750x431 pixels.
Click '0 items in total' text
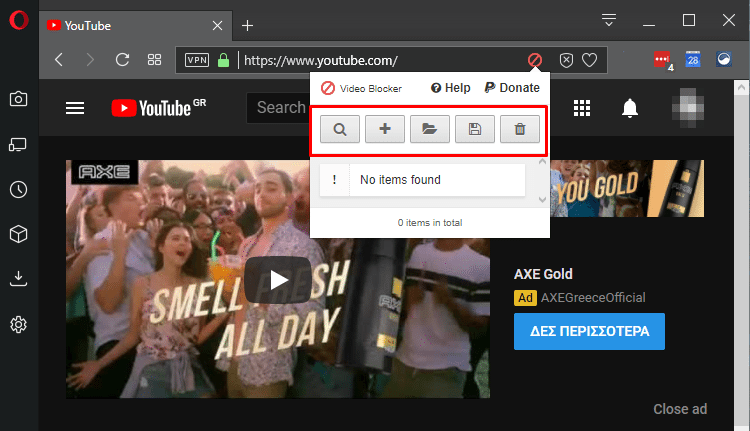430,223
